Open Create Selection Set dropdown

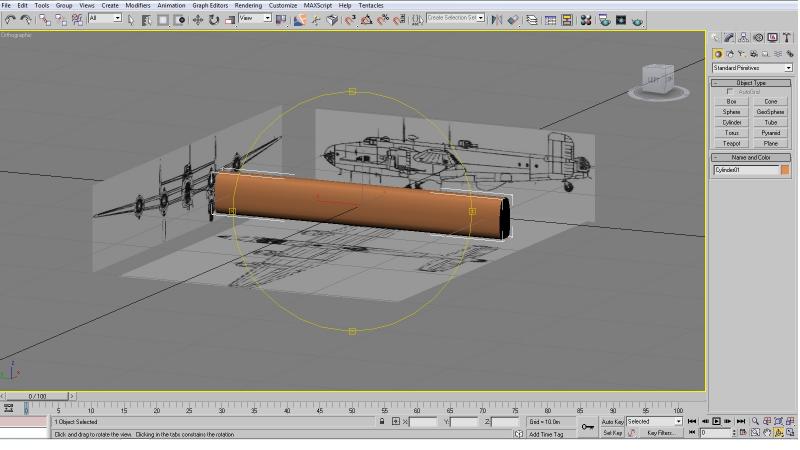455,18
